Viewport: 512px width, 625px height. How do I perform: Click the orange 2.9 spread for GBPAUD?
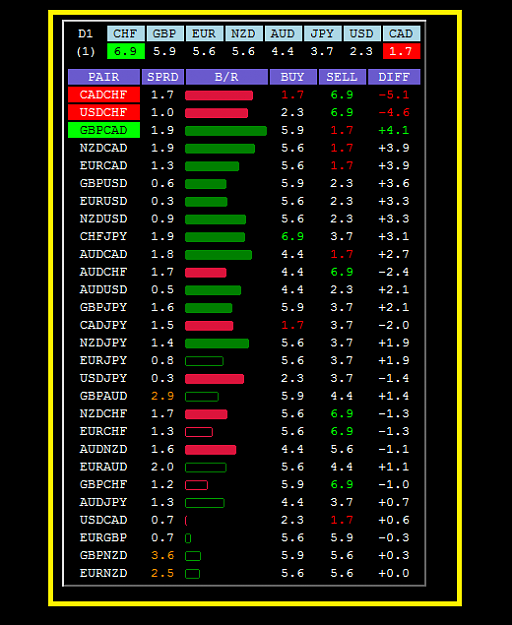pos(163,396)
